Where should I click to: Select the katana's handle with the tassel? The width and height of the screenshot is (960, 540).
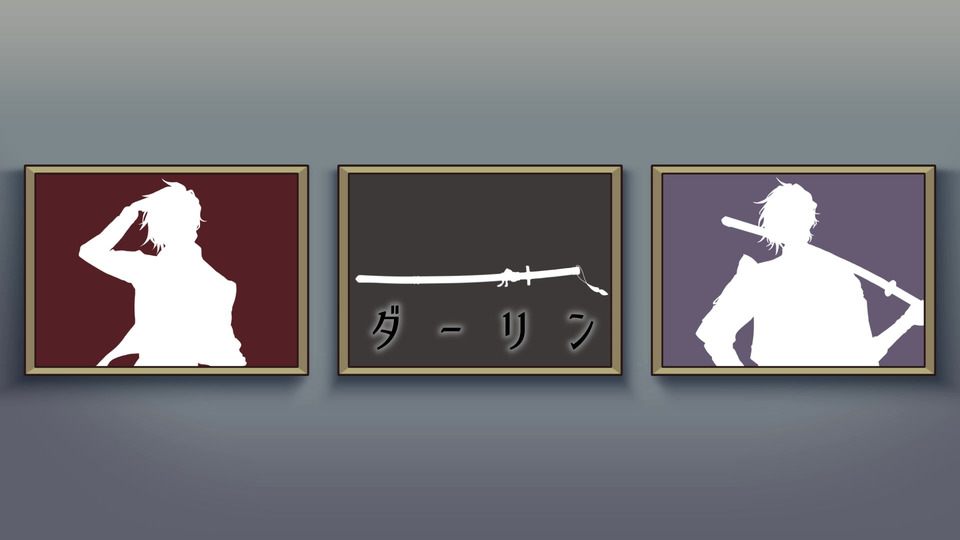coord(554,272)
